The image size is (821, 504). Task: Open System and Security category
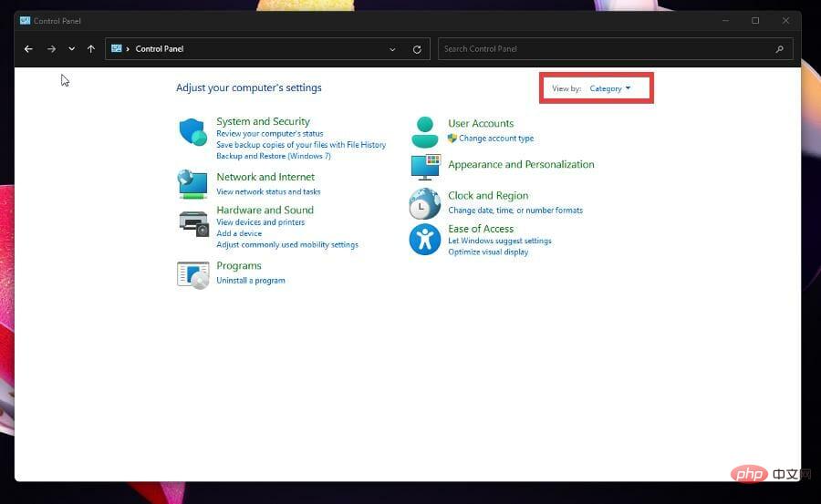click(263, 121)
